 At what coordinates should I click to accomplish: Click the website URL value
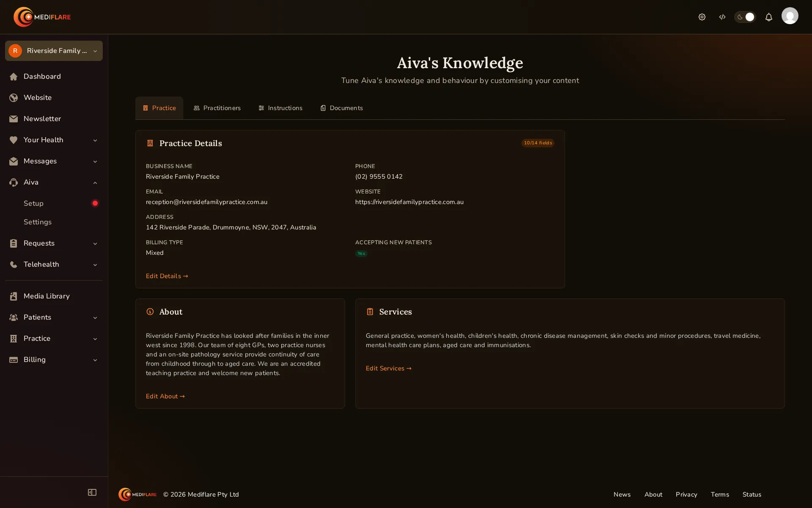409,202
